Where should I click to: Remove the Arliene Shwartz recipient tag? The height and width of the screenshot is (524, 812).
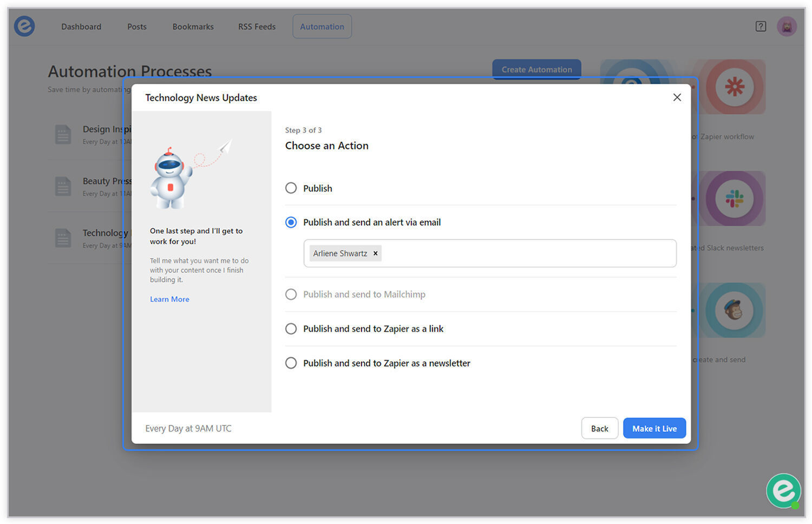pos(375,253)
